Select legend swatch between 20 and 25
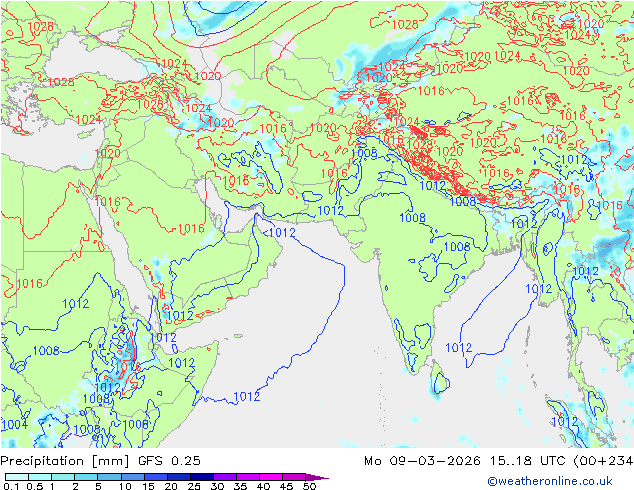This screenshot has width=634, height=490. 178,477
